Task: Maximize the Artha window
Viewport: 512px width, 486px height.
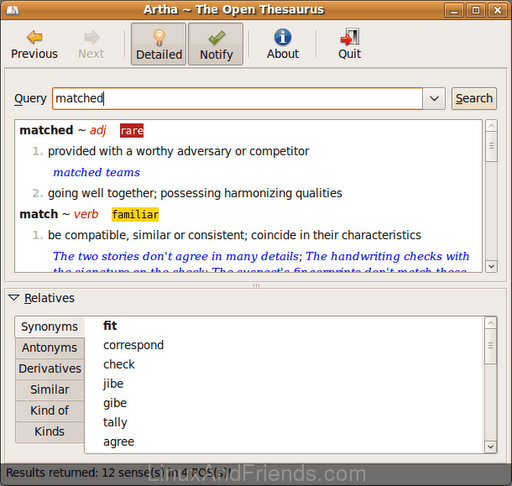Action: click(x=476, y=10)
